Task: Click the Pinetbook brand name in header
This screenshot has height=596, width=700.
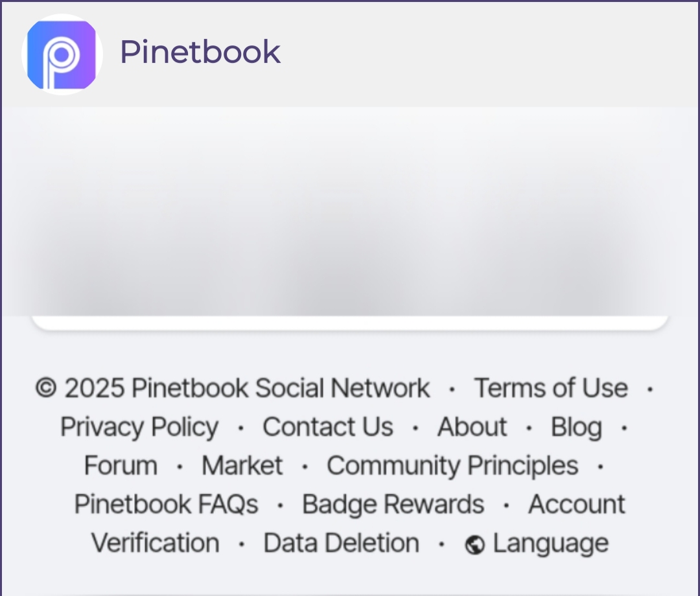Action: [200, 52]
